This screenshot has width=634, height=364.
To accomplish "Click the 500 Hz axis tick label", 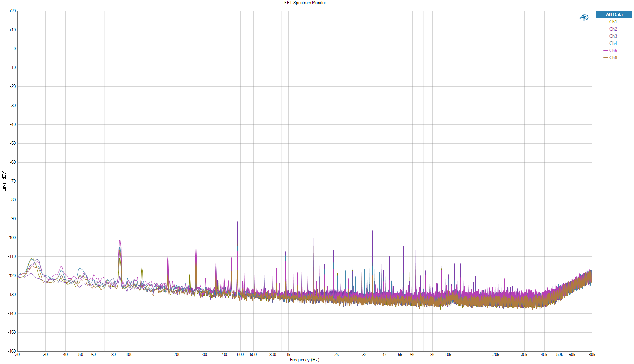I will click(x=240, y=355).
